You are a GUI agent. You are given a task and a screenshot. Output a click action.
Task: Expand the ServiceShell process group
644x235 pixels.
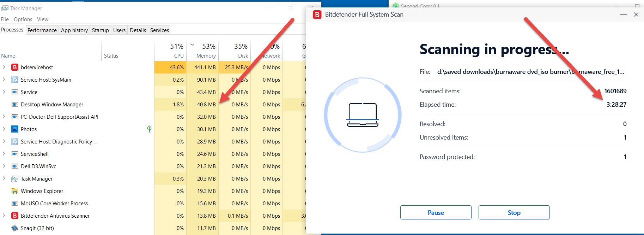[x=4, y=153]
